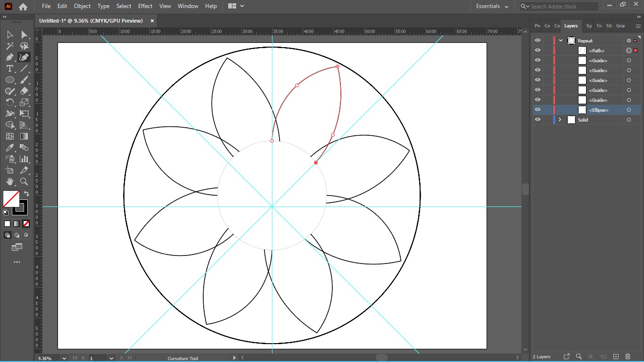Open the status bar display arrow
This screenshot has height=362, width=644.
tap(234, 358)
